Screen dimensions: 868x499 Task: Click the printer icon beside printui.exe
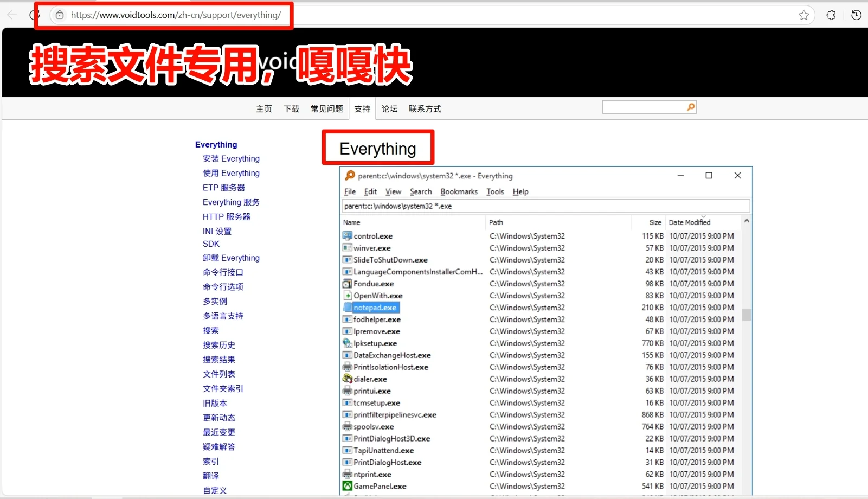(x=348, y=391)
